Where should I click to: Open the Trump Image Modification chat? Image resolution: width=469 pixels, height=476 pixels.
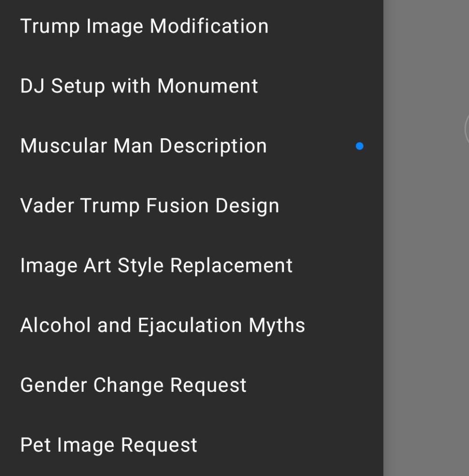[x=191, y=26]
